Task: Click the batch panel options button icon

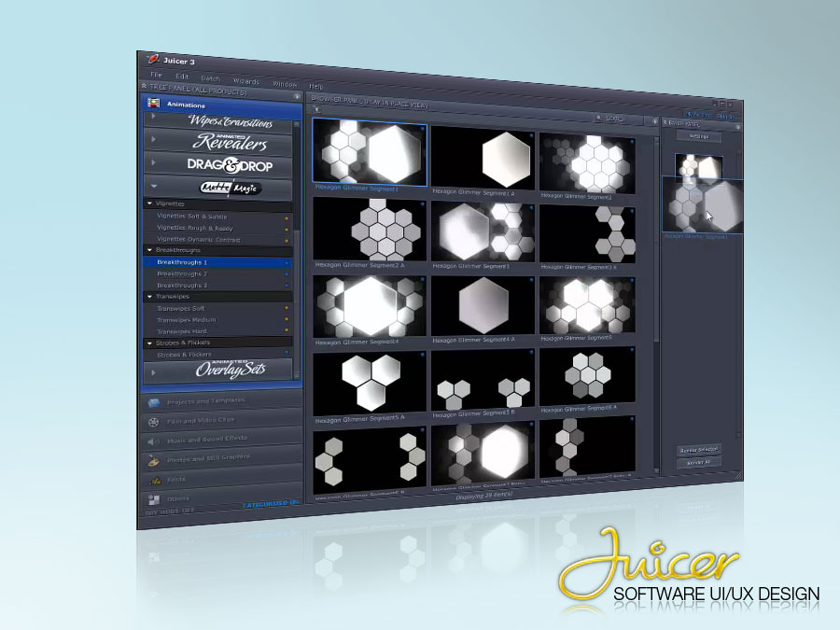Action: point(737,128)
